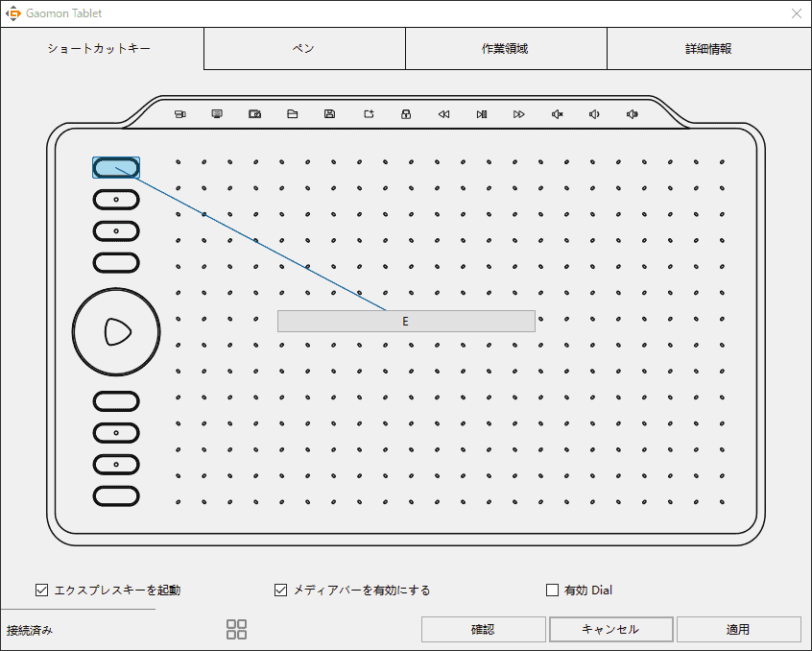Select the fourth express key above dial

(x=116, y=262)
